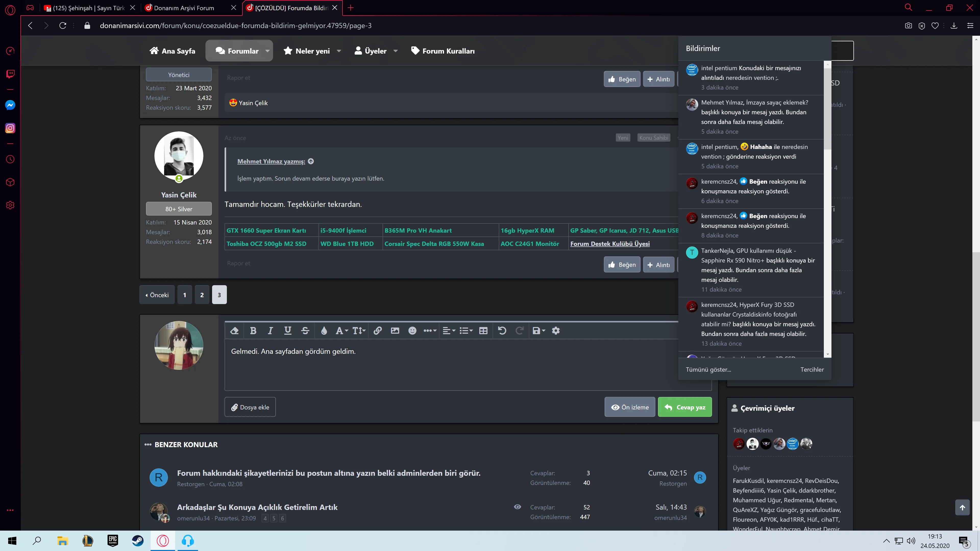980x551 pixels.
Task: Expand the Neler yeni dropdown arrow
Action: [339, 51]
